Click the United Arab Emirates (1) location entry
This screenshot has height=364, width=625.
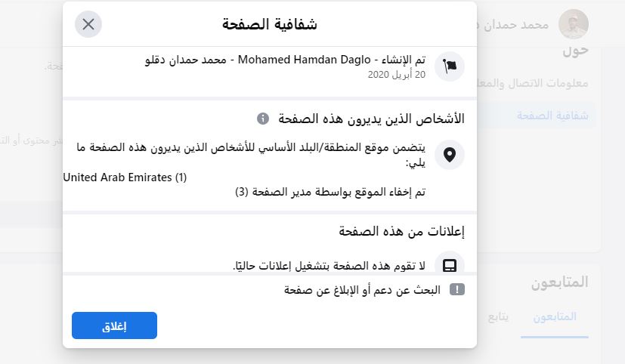pyautogui.click(x=125, y=177)
